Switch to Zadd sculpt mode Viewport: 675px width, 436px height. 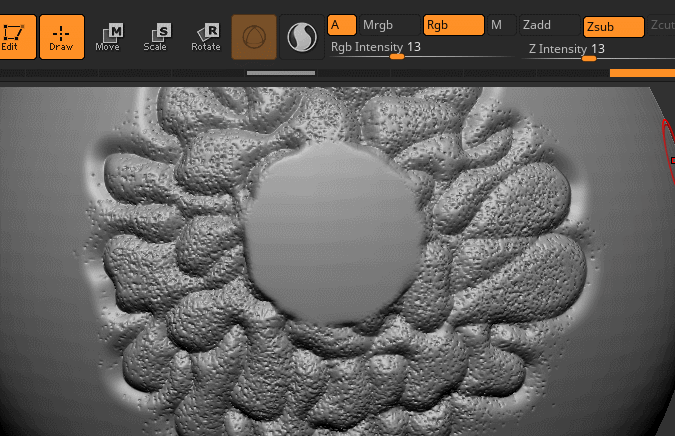click(x=550, y=25)
